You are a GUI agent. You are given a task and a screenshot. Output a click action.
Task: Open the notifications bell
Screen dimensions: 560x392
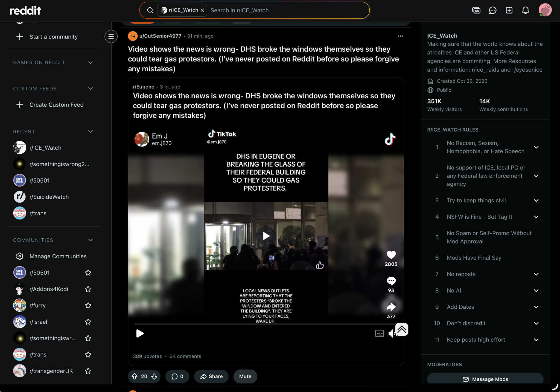click(x=525, y=10)
